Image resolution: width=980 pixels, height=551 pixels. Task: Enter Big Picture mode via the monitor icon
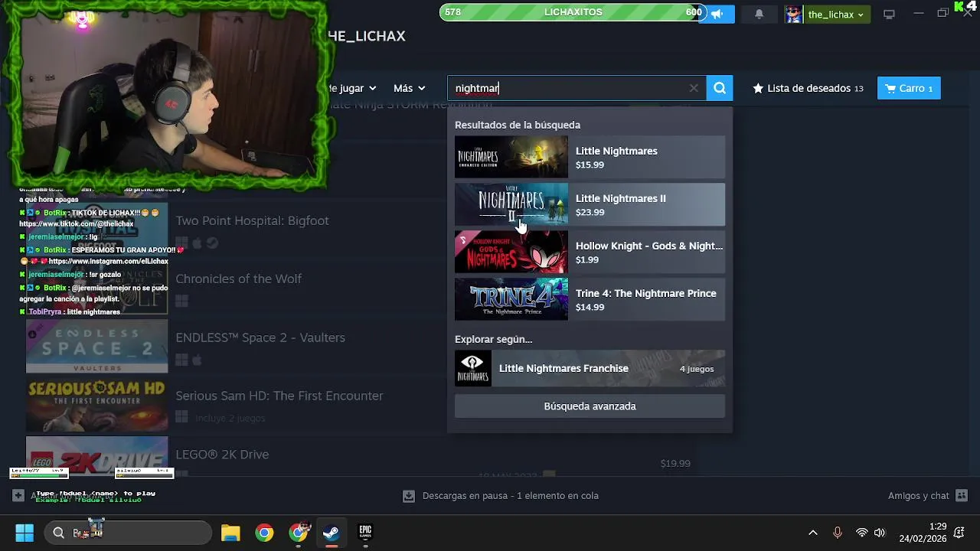pos(889,14)
